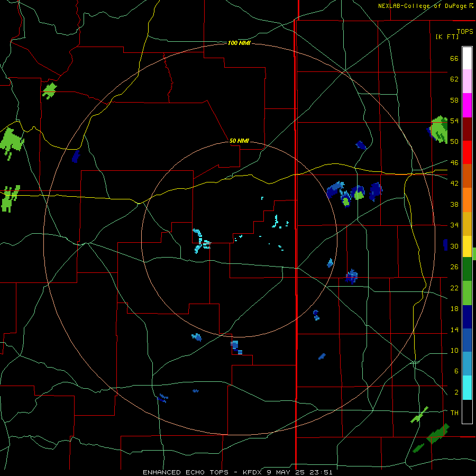476x476 pixels.
Task: Click the 26 value on the legend
Action: [x=454, y=267]
